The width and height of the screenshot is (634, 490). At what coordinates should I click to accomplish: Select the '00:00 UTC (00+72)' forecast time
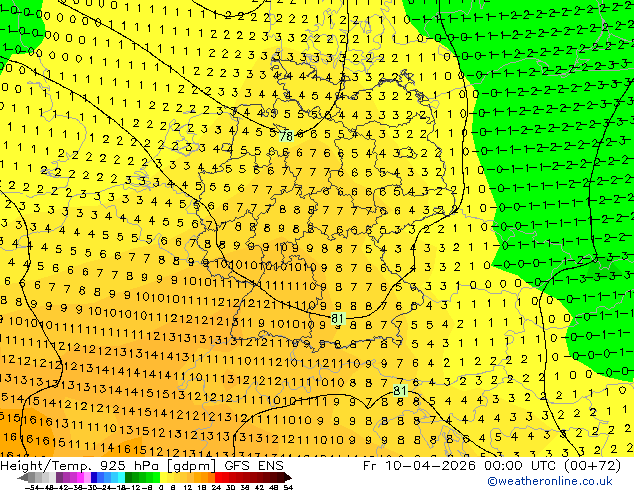click(x=552, y=466)
